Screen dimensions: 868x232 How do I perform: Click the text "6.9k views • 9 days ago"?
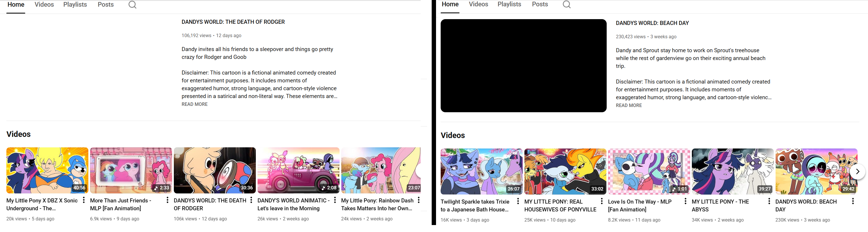point(114,219)
